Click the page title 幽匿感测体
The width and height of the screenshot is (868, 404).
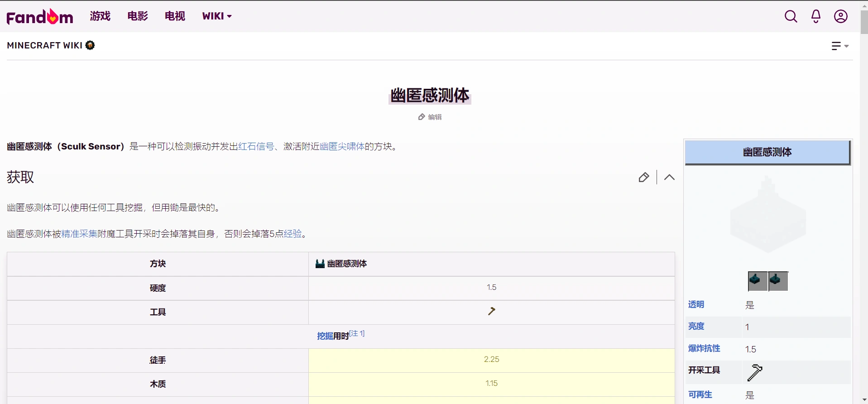(x=430, y=96)
